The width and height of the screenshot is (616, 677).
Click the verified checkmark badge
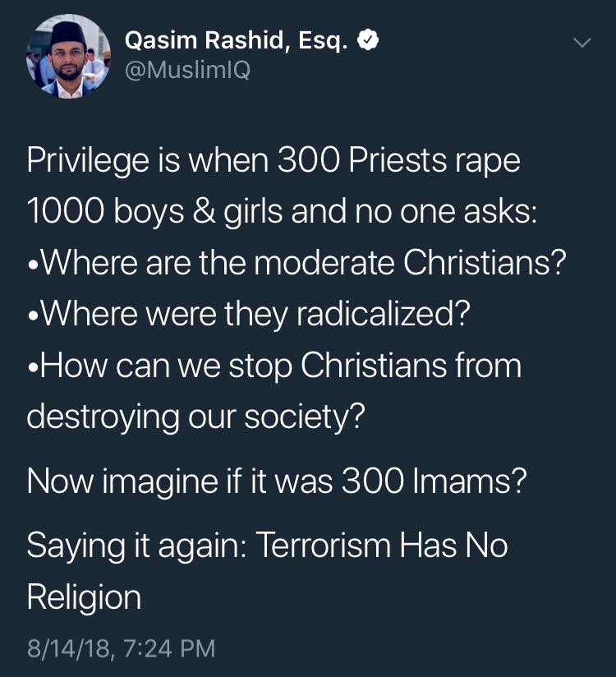[368, 40]
